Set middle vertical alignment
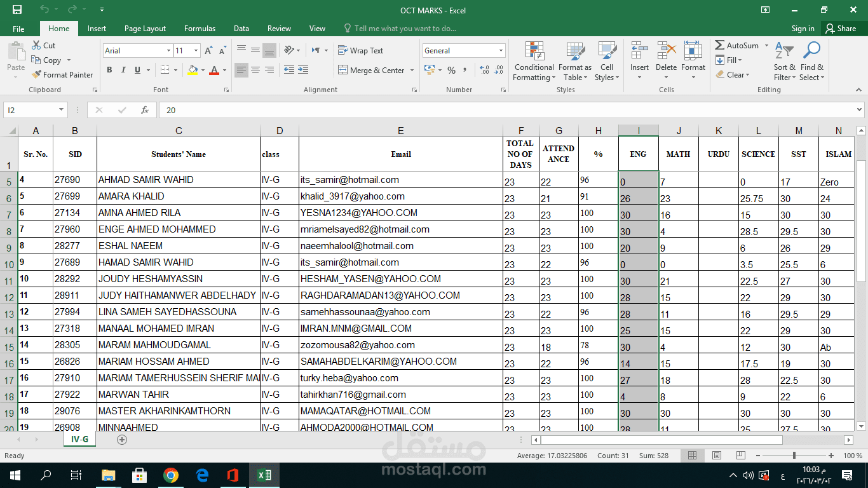The height and width of the screenshot is (488, 868). pos(255,51)
